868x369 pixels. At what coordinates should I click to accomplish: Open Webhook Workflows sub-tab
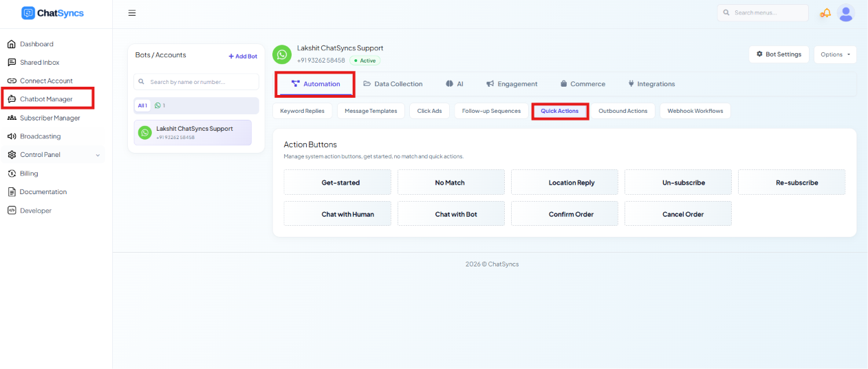695,111
